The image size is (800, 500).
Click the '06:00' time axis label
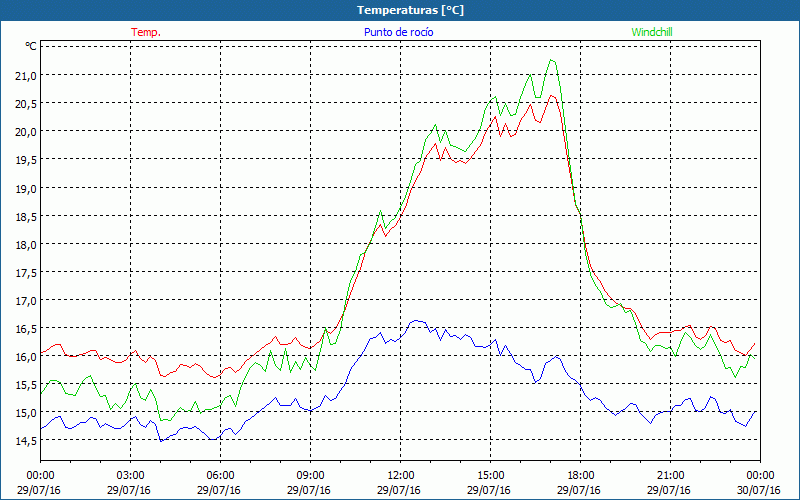coord(220,476)
